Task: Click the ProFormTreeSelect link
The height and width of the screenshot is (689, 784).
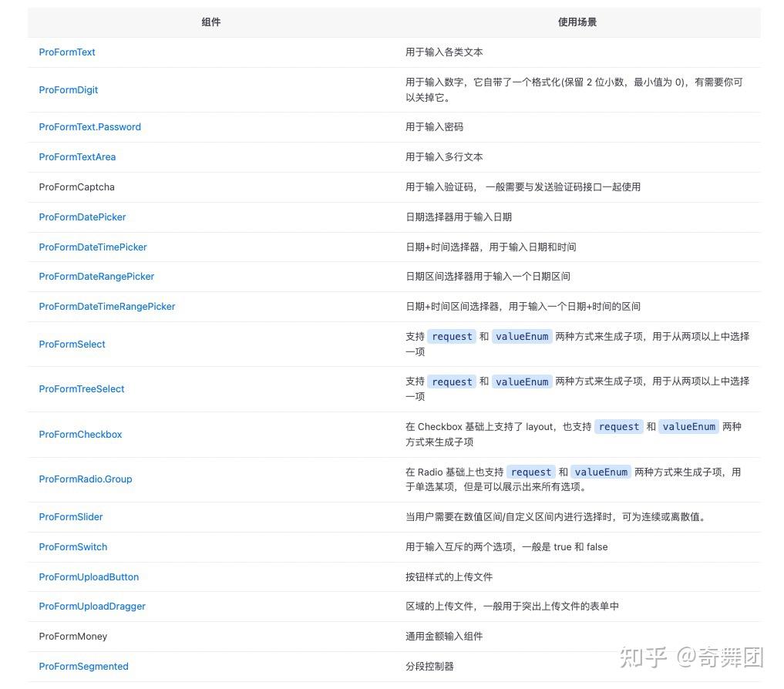Action: [82, 388]
